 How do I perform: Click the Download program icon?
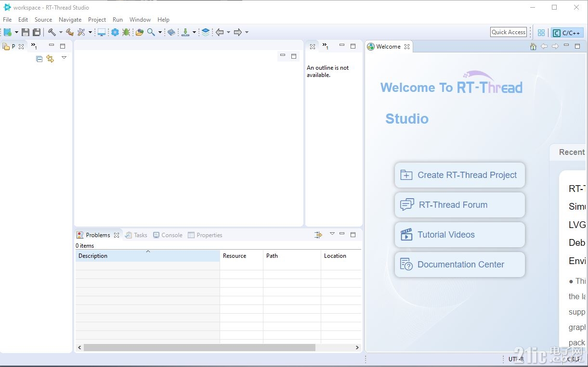click(x=185, y=32)
